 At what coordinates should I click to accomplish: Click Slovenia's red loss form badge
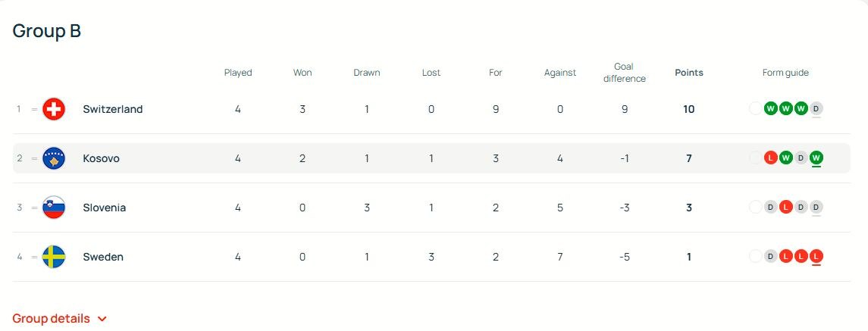785,208
